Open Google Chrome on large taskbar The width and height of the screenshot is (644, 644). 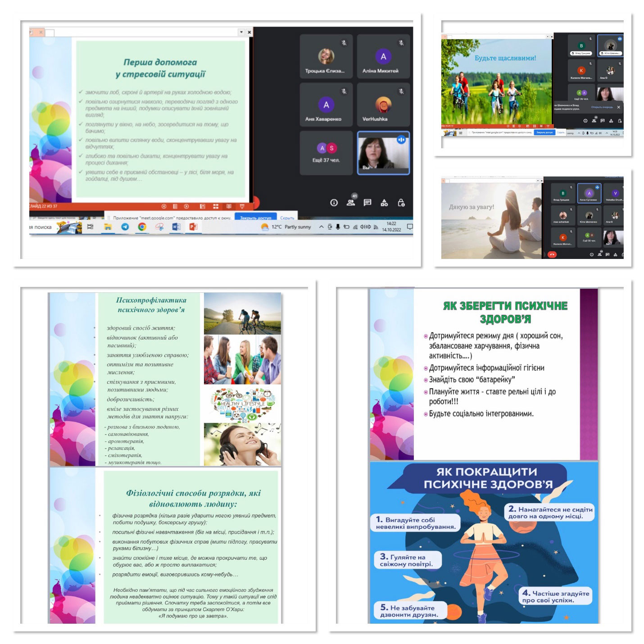click(142, 227)
